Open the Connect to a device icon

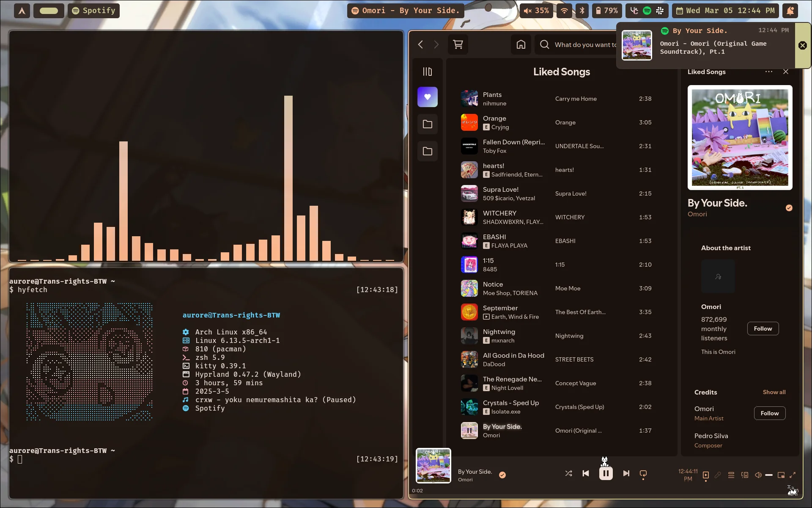point(745,475)
